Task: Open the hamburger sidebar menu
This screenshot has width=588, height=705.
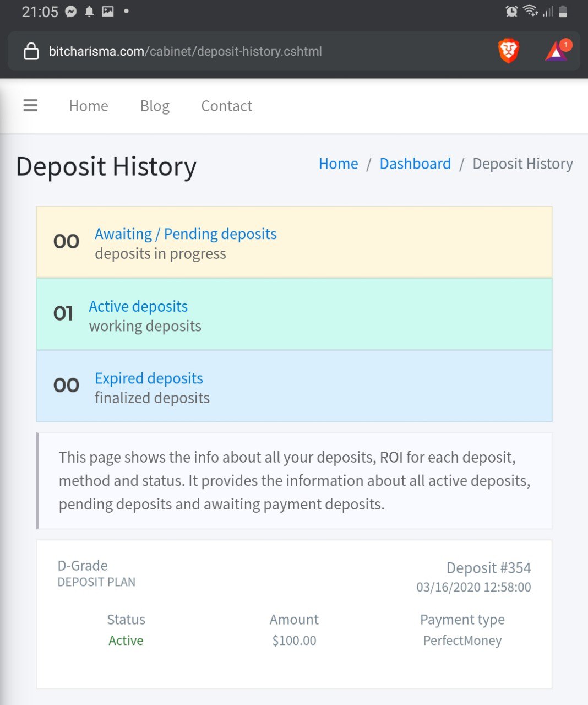Action: click(30, 105)
